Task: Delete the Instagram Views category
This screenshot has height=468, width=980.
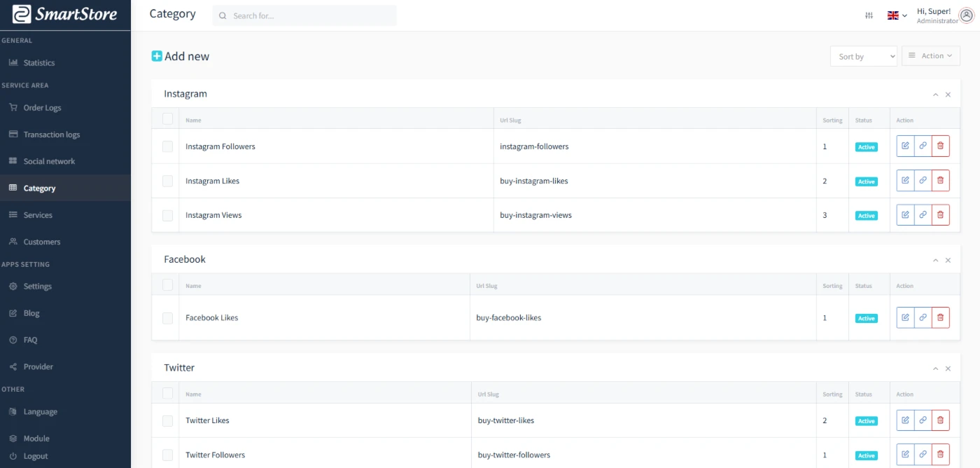Action: [x=941, y=215]
